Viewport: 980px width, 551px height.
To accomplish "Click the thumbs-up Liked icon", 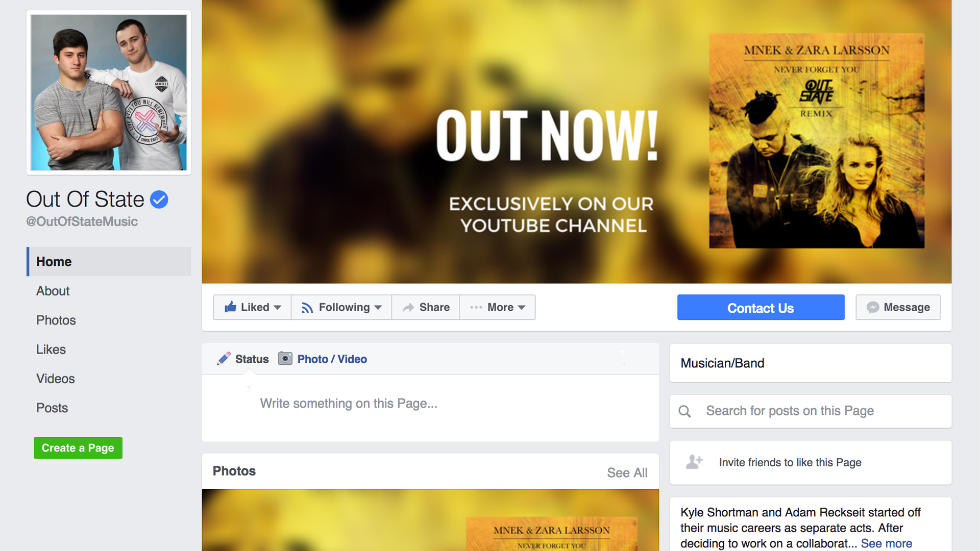I will [231, 307].
